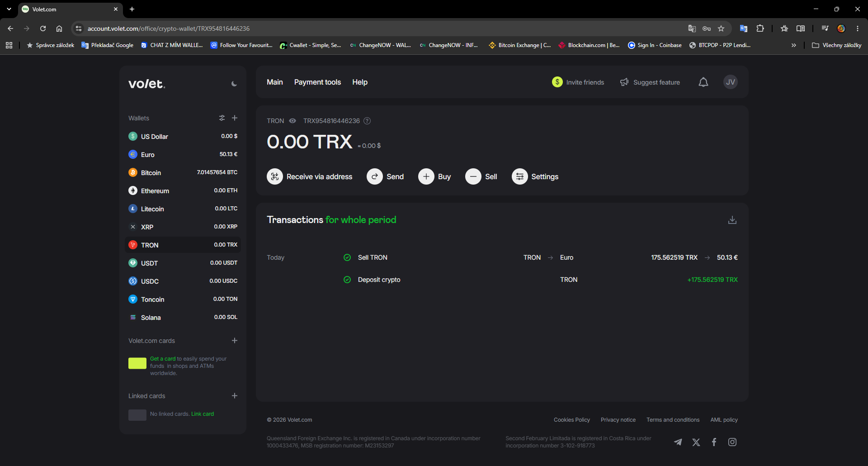Open wallet filter settings icon
868x466 pixels.
(222, 118)
